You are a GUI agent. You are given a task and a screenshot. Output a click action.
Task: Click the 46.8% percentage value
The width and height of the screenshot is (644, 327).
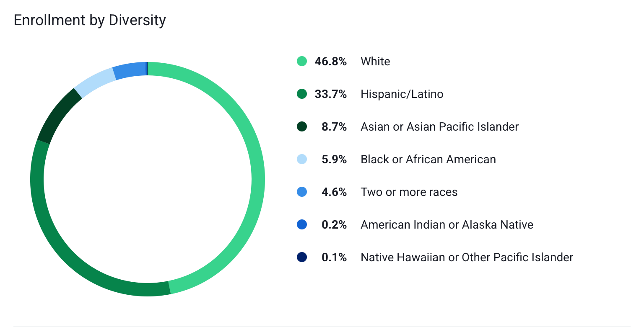tap(331, 61)
